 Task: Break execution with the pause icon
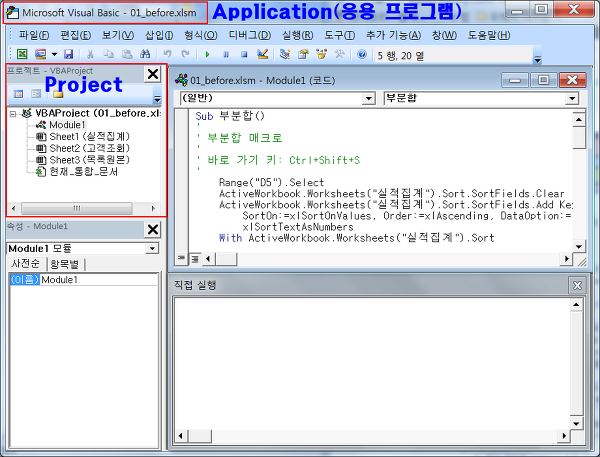(226, 54)
